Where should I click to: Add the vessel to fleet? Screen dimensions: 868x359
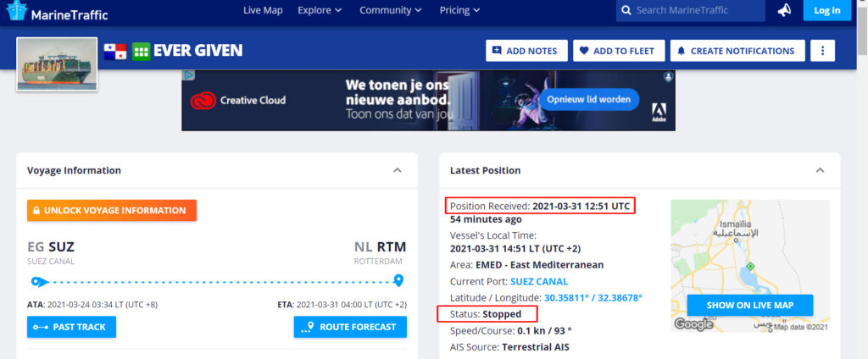619,51
